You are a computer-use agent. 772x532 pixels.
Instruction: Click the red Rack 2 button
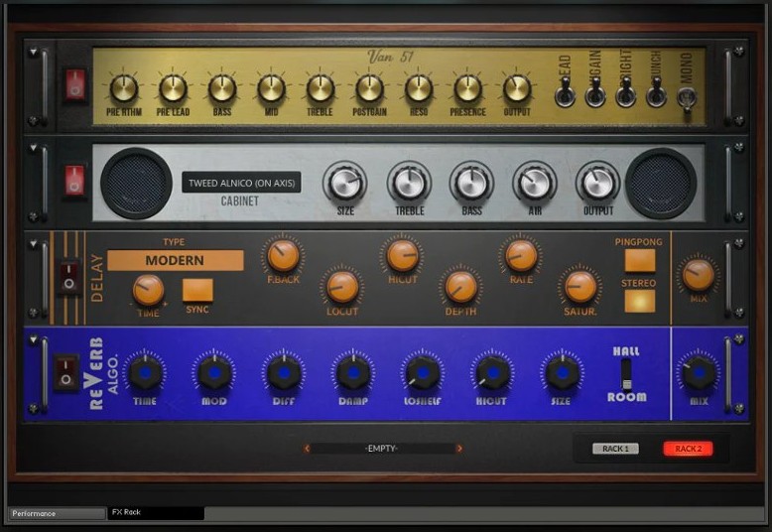click(x=688, y=449)
